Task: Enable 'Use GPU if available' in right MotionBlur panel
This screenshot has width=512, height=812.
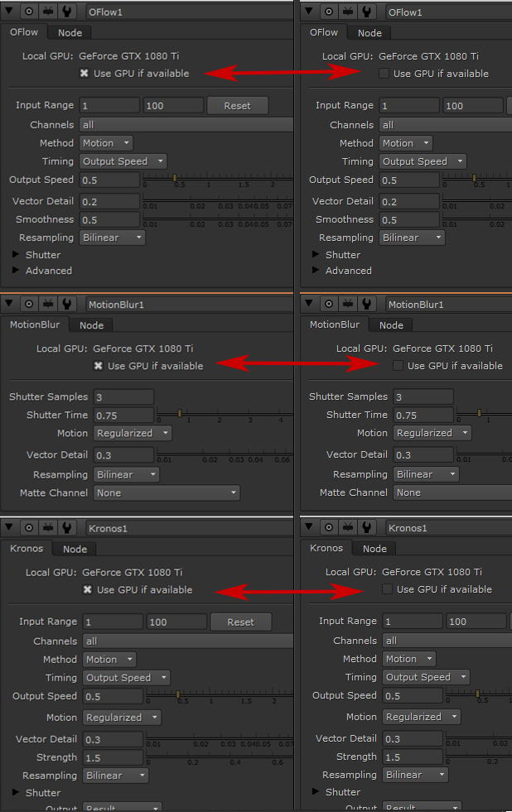Action: click(x=398, y=366)
